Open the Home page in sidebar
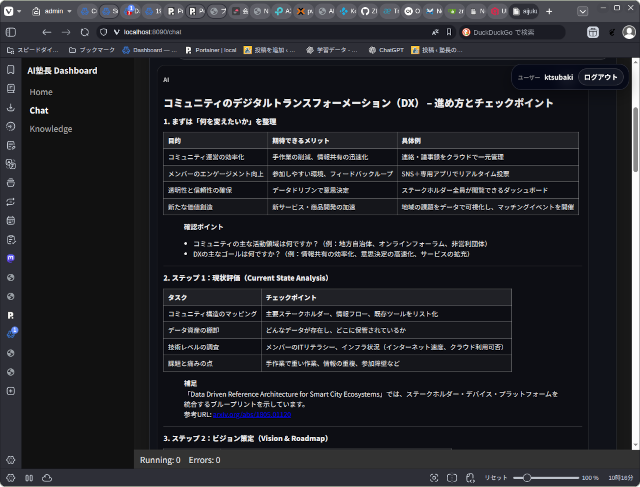Viewport: 640px width, 487px height. pos(41,92)
